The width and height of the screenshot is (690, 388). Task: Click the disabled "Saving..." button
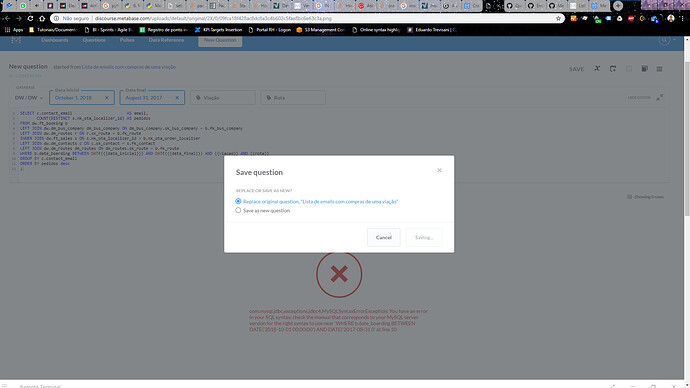pos(424,237)
